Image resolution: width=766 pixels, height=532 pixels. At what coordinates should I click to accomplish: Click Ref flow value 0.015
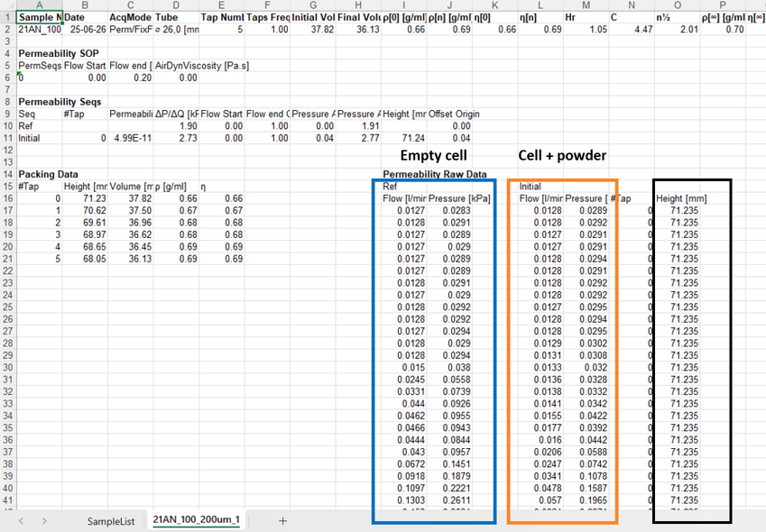(403, 368)
